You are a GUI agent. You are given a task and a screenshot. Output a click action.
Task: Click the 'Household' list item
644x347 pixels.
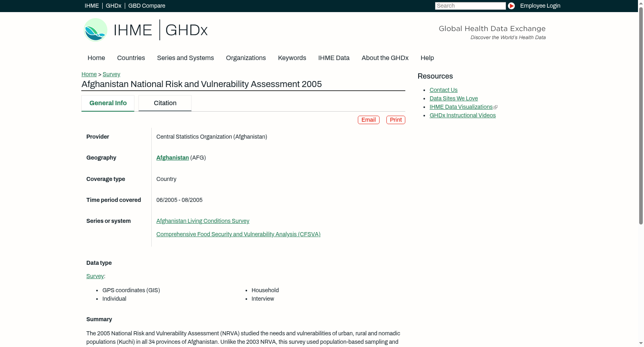click(265, 290)
